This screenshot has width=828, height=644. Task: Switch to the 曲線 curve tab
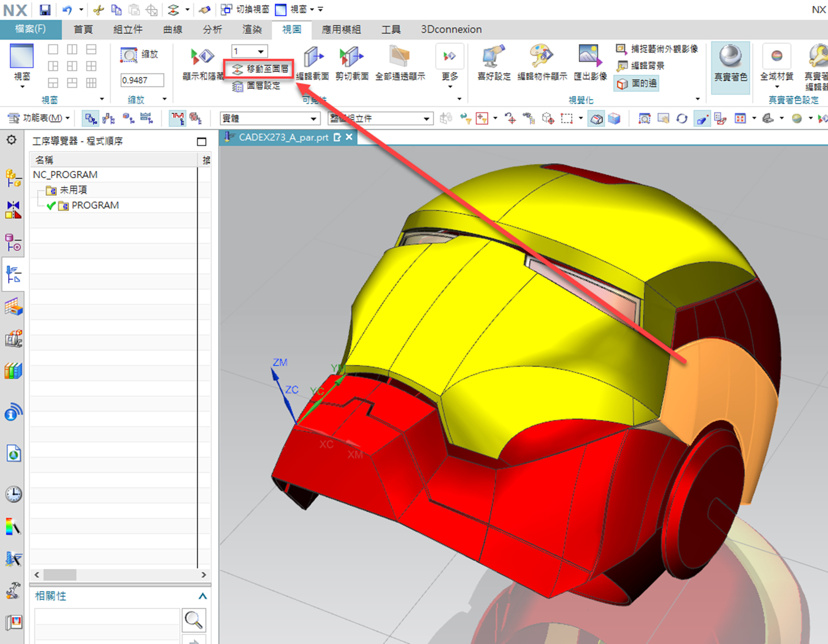(x=173, y=30)
